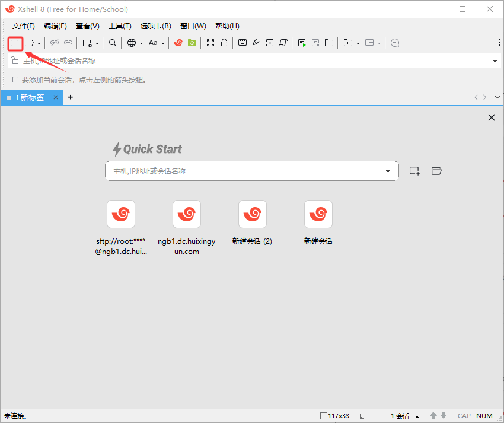504x423 pixels.
Task: Click the highlight pen toolbar icon
Action: click(256, 43)
